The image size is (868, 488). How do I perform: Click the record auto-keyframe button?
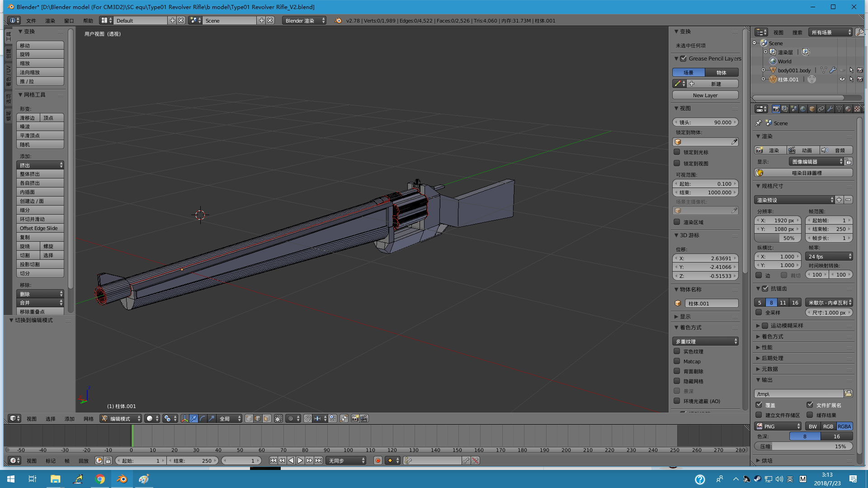point(378,461)
